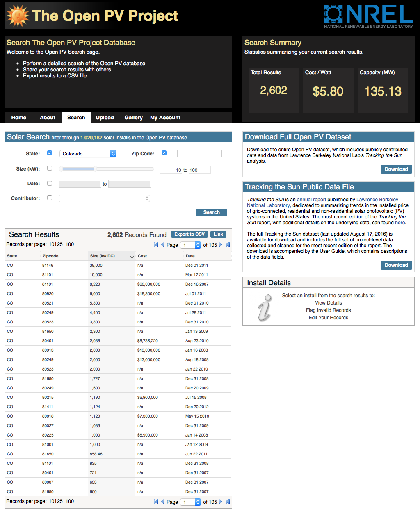420x514 pixels.
Task: Select the row with zipcode 80007
Action: [119, 482]
